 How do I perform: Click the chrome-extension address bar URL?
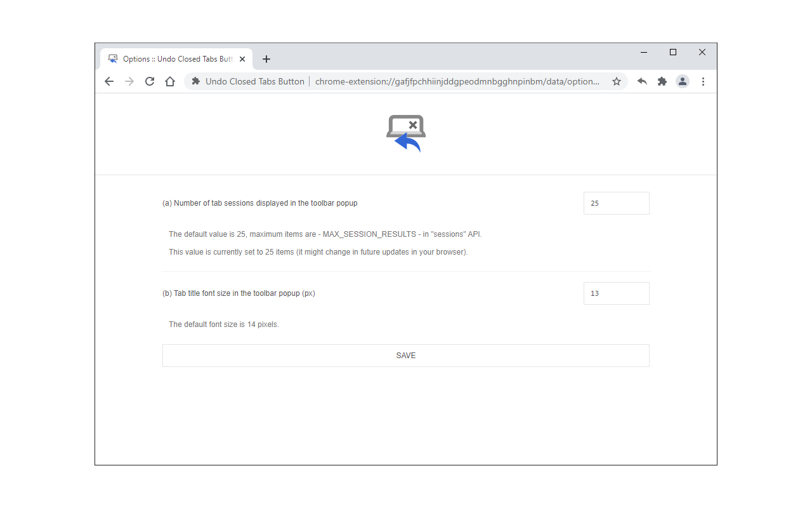[x=457, y=81]
